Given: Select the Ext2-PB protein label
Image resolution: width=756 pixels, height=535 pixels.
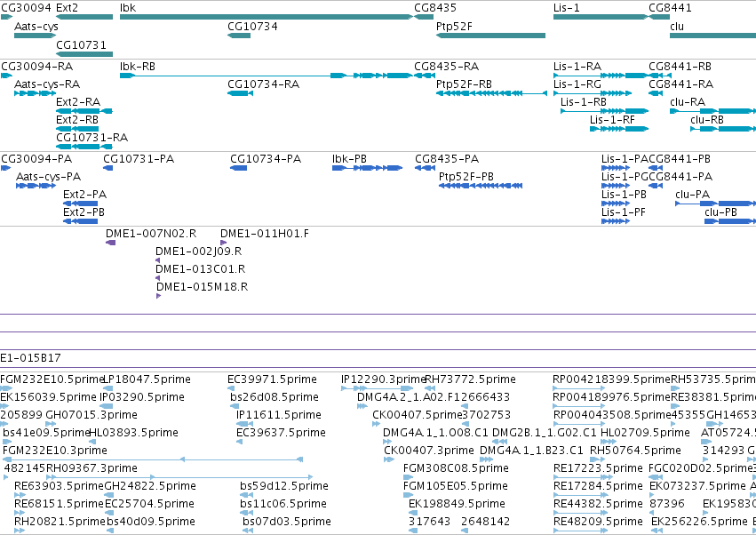Looking at the screenshot, I should point(84,212).
